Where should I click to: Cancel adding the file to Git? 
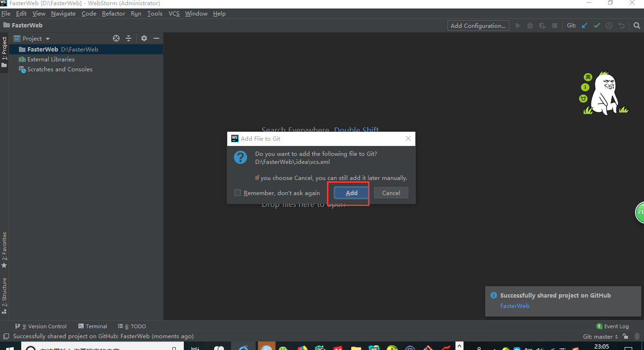click(x=391, y=193)
